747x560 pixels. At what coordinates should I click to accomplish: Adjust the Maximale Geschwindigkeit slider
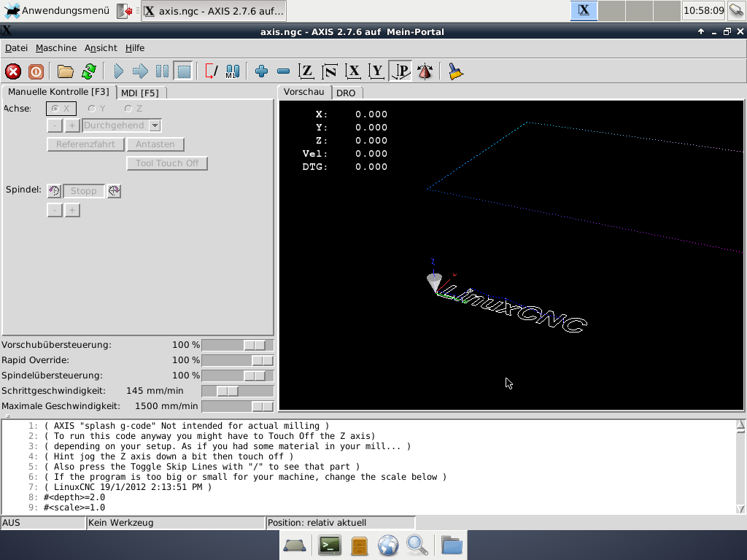pyautogui.click(x=238, y=406)
